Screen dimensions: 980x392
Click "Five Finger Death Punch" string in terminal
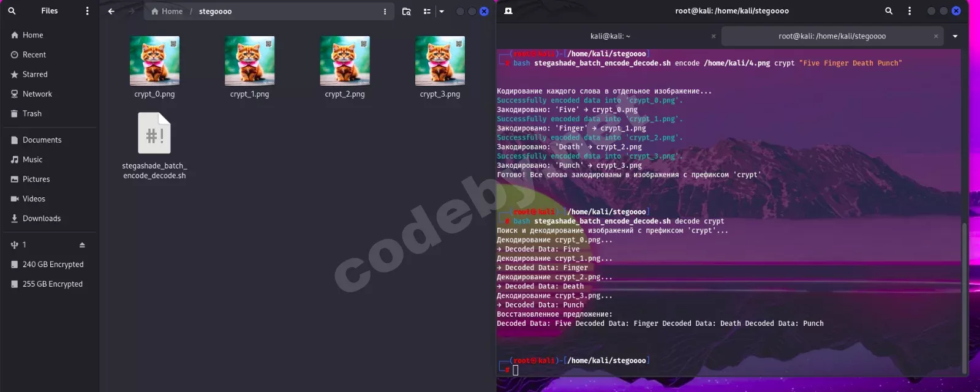coord(850,63)
